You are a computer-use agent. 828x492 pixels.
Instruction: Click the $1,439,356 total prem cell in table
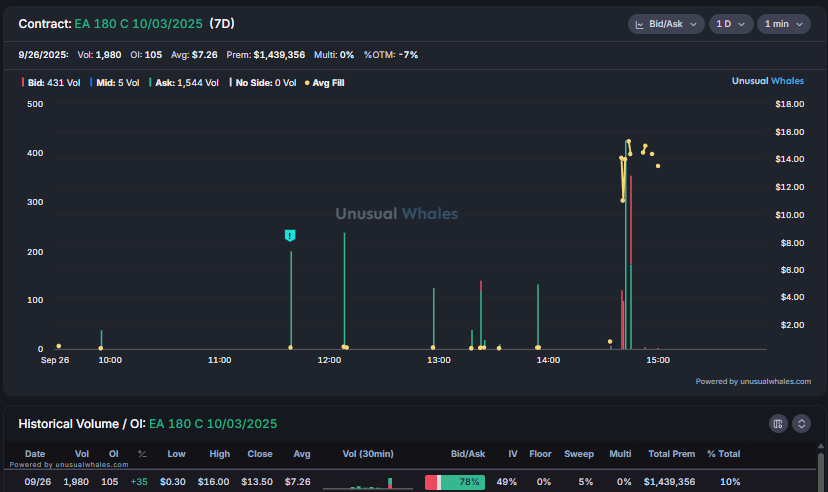669,482
